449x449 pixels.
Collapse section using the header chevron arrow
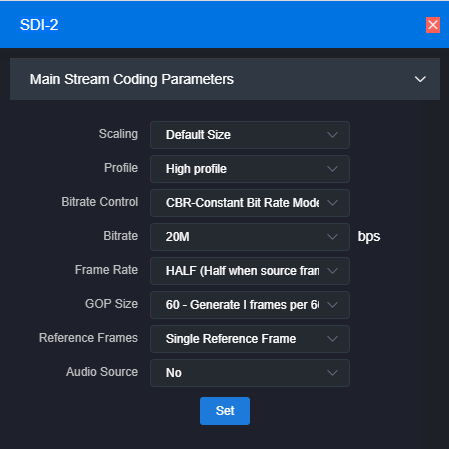click(x=420, y=79)
